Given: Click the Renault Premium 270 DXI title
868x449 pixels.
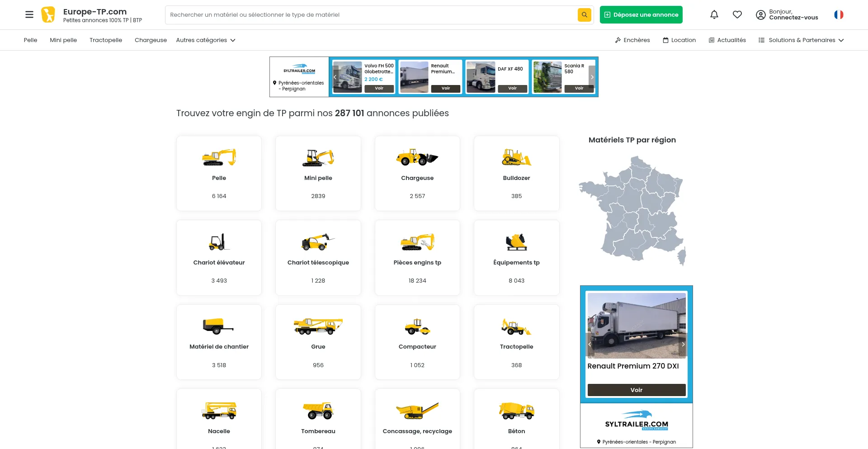Looking at the screenshot, I should point(633,366).
